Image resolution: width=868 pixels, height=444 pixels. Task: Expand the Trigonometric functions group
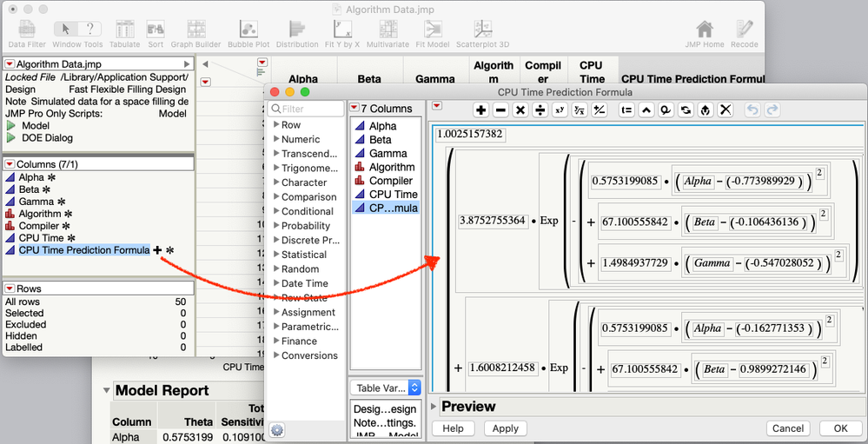306,169
